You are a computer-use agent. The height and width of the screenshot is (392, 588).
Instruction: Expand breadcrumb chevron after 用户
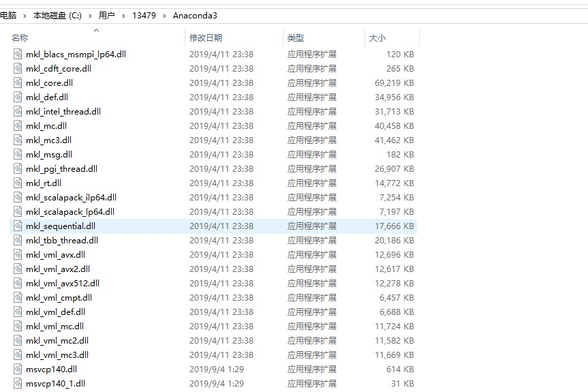pyautogui.click(x=123, y=16)
